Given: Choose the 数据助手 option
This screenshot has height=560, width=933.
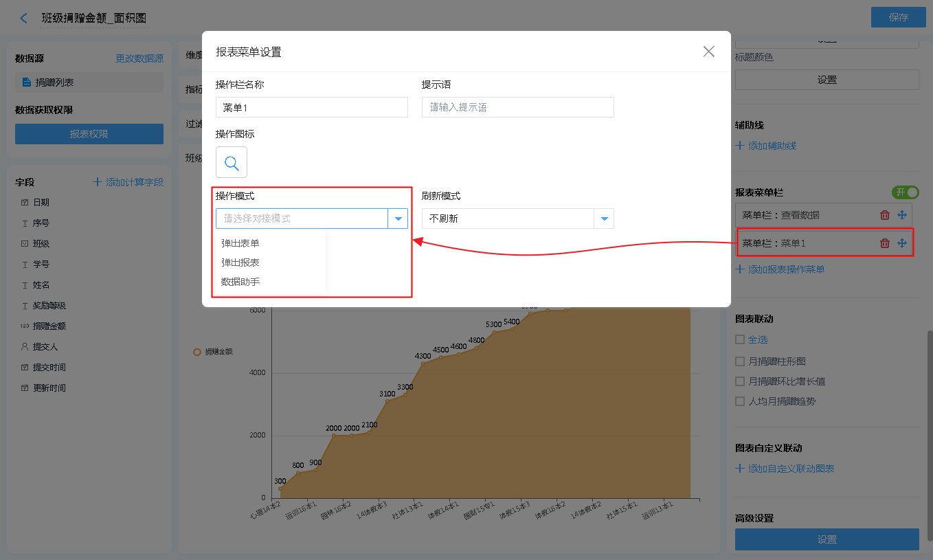Looking at the screenshot, I should click(x=240, y=282).
